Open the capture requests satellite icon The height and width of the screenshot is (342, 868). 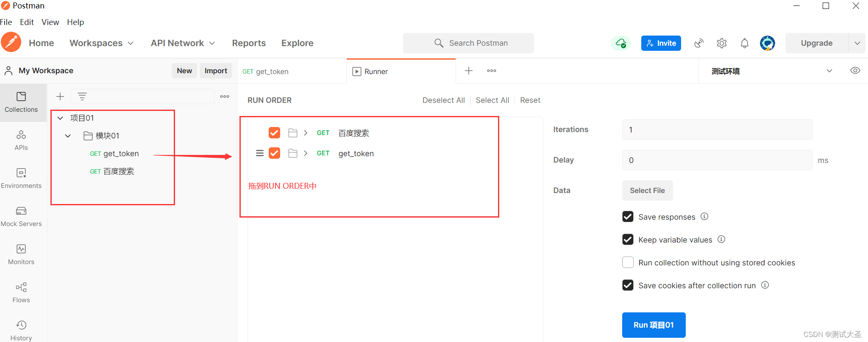click(699, 43)
